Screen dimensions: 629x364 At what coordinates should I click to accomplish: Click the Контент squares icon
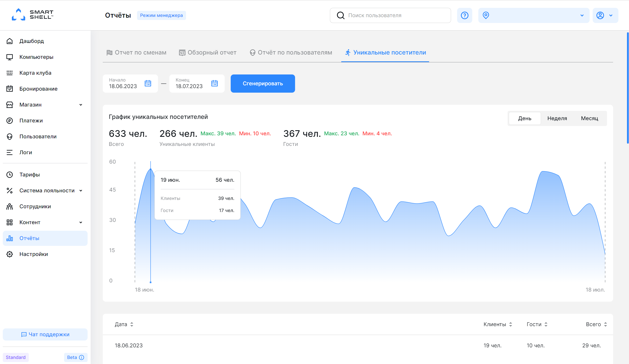click(x=10, y=222)
